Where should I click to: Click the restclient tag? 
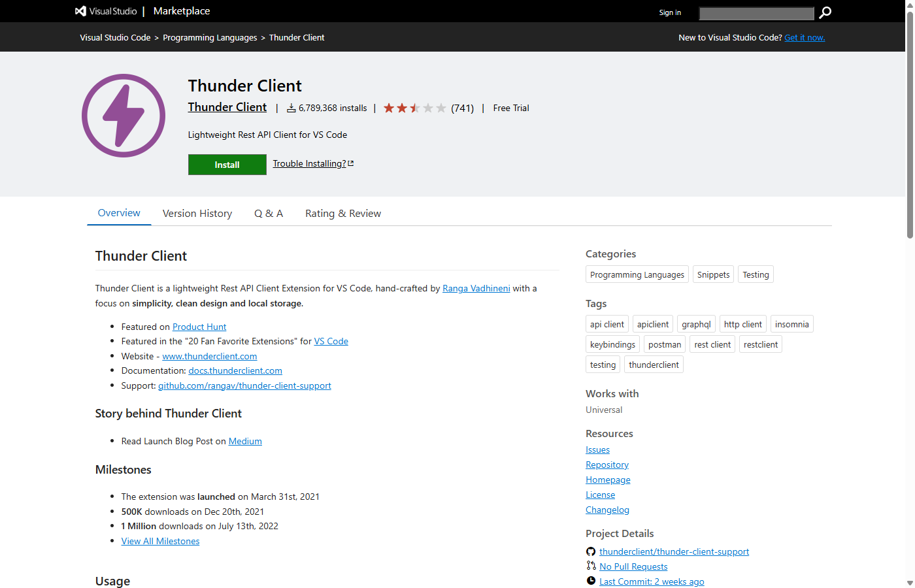761,344
